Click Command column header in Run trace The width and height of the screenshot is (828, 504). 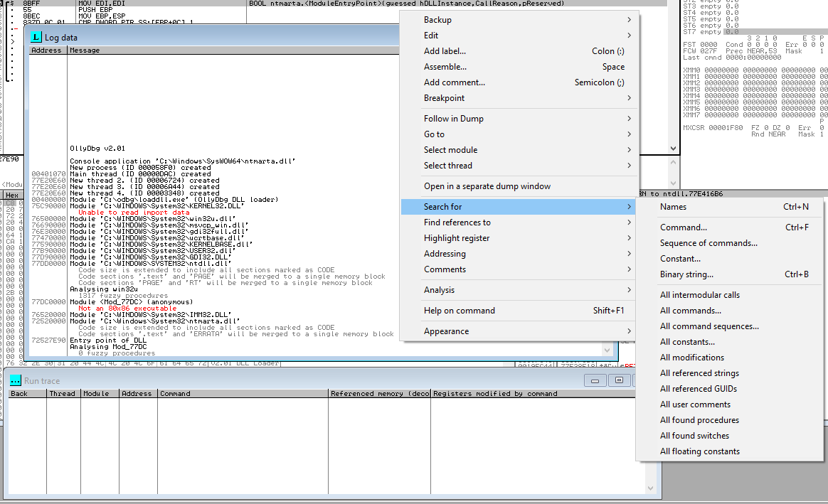243,394
